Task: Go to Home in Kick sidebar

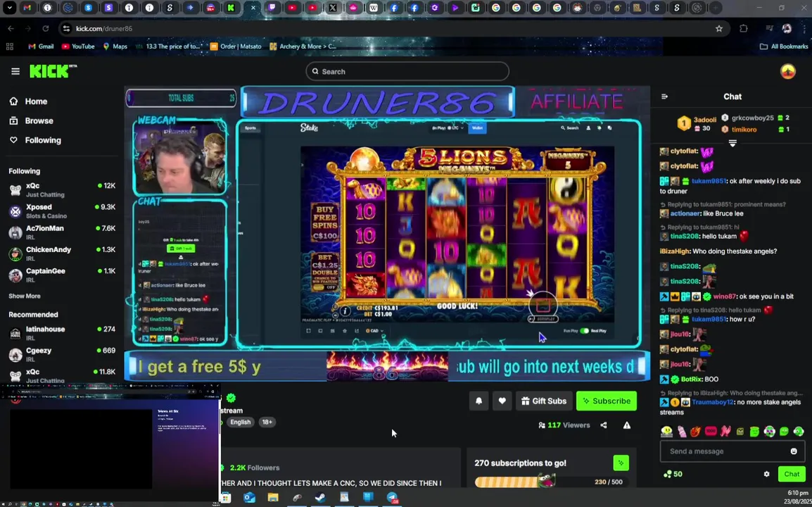Action: pyautogui.click(x=29, y=101)
